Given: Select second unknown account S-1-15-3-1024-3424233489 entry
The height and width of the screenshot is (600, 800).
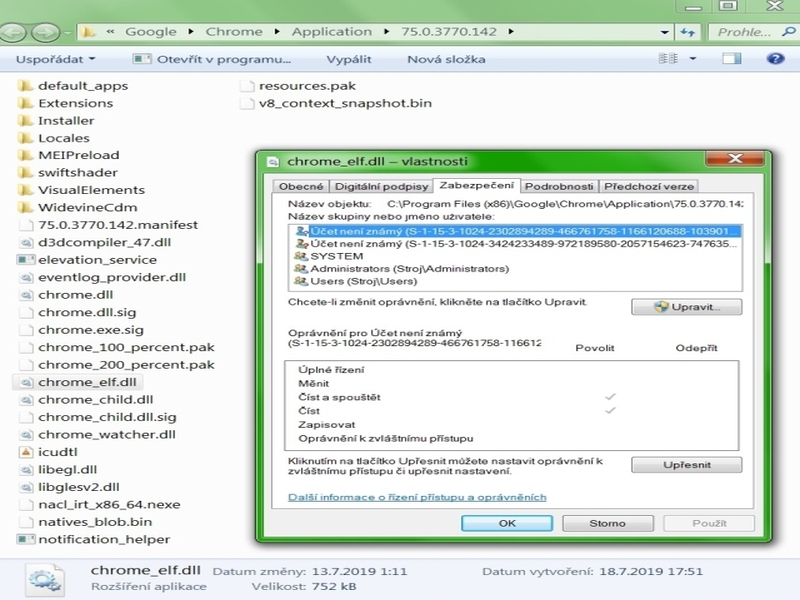Looking at the screenshot, I should point(516,244).
